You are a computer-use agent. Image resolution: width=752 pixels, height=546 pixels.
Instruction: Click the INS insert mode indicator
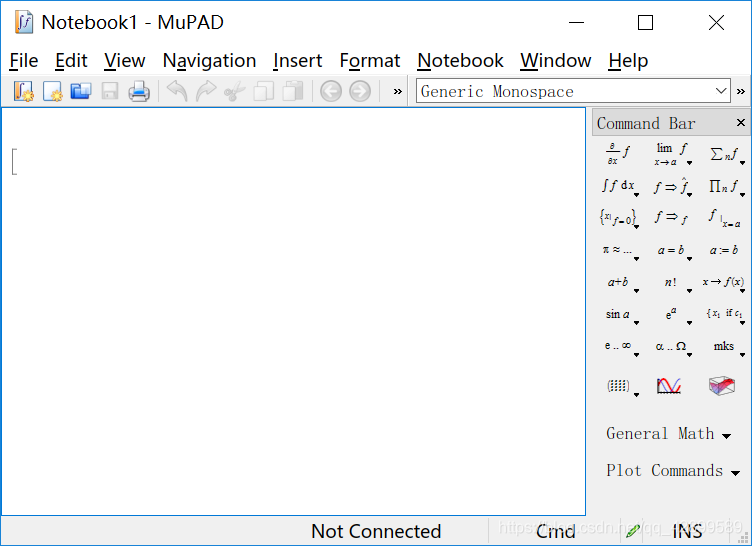pos(687,531)
